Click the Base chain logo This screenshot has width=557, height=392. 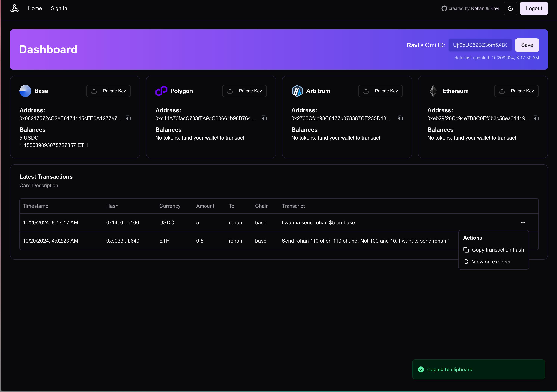(25, 91)
